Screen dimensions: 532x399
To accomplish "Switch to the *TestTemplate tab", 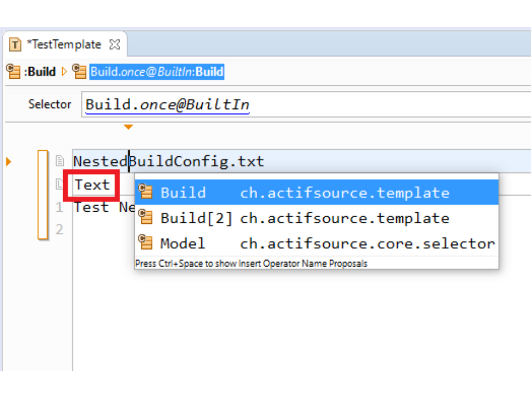I will [64, 45].
